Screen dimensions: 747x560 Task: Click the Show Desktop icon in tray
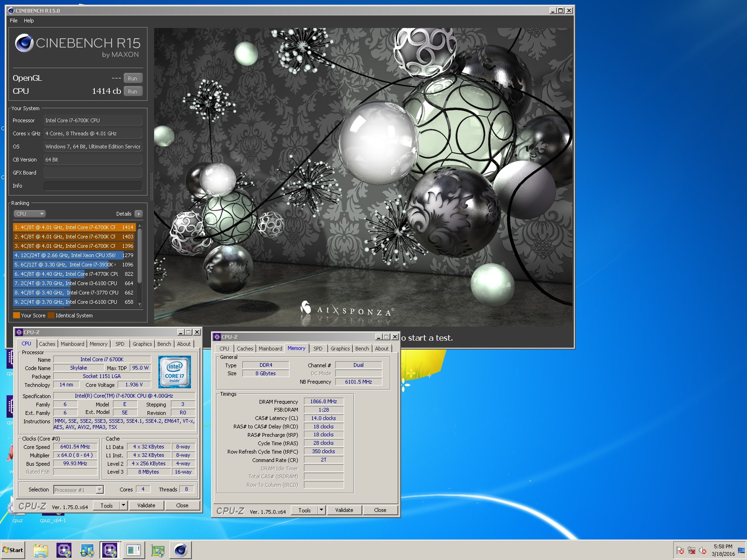click(741, 551)
